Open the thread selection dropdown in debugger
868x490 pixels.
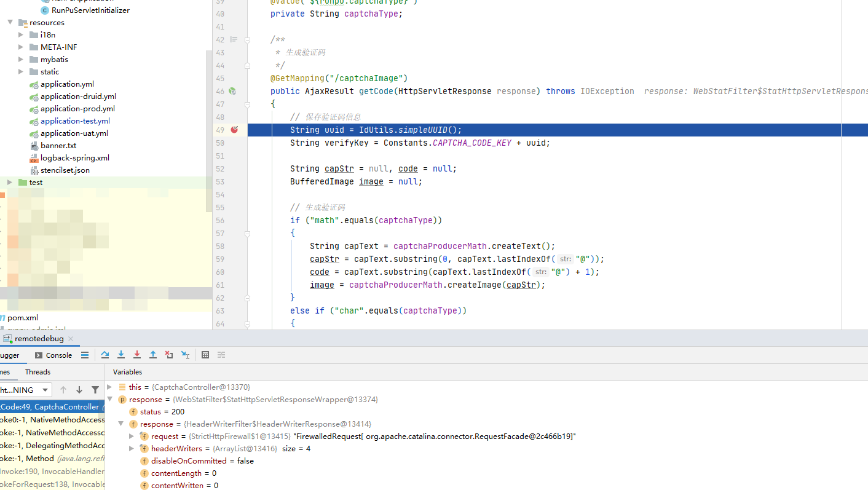(45, 390)
